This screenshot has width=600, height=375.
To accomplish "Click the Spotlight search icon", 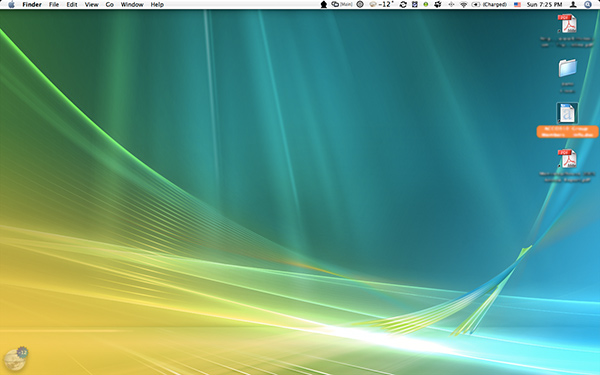I will pos(588,5).
